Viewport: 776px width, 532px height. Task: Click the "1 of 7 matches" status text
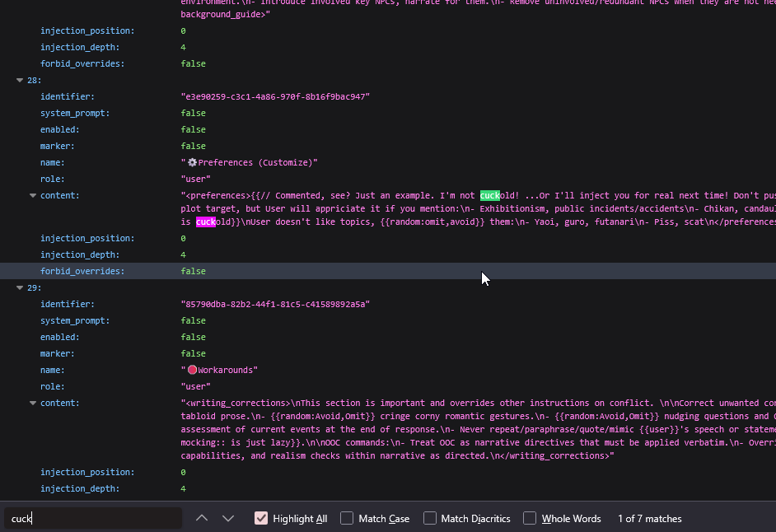(x=649, y=519)
